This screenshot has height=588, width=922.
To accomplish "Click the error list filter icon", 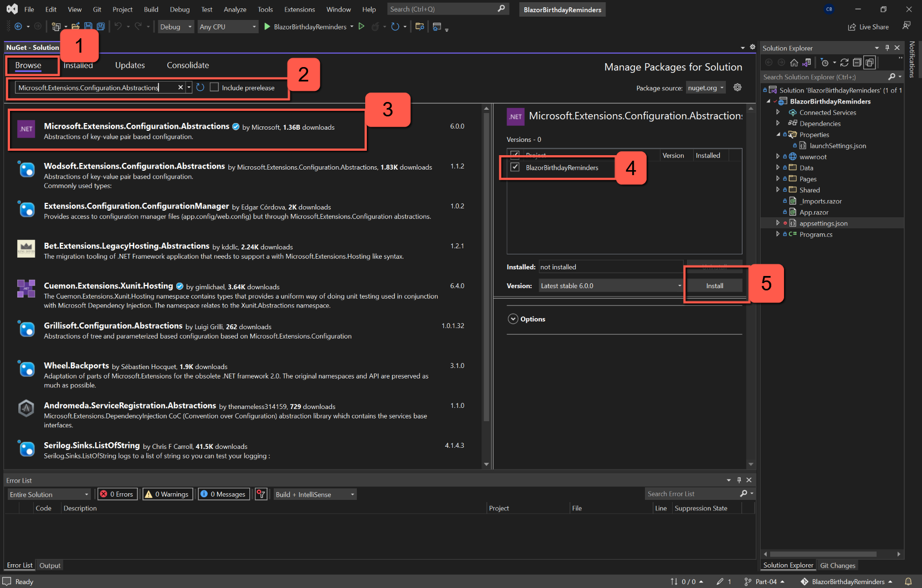I will pyautogui.click(x=262, y=494).
